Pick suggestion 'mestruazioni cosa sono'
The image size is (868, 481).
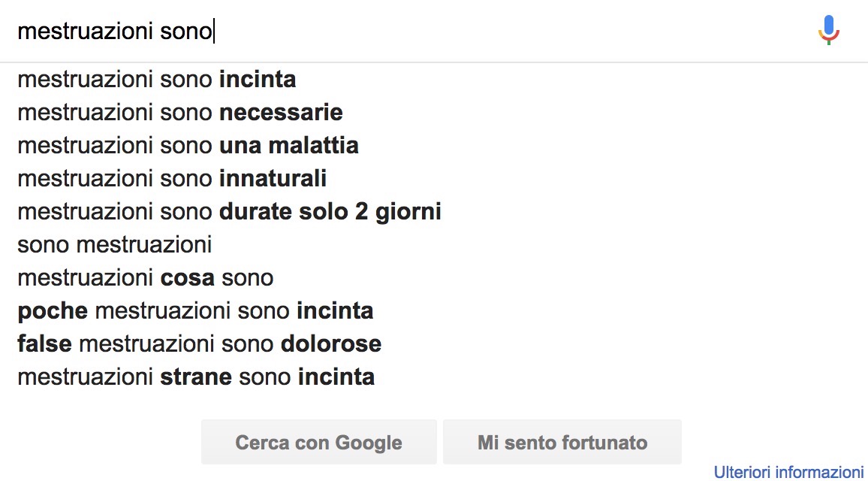point(146,278)
